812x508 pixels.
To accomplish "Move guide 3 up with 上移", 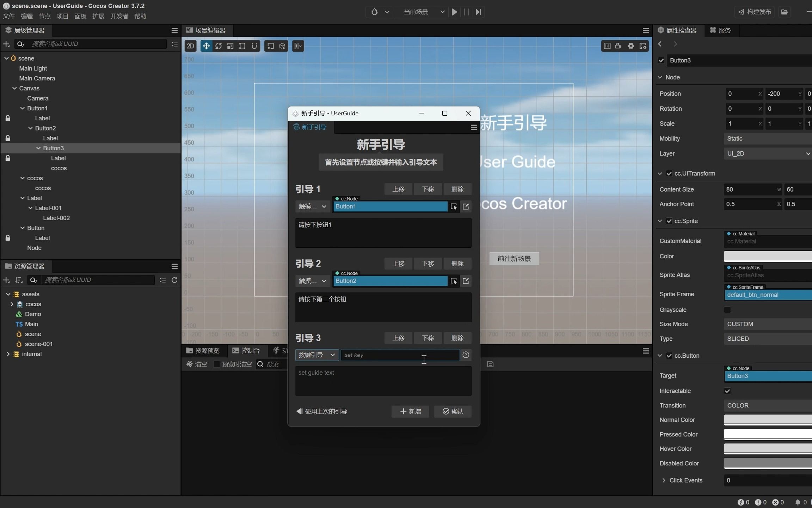I will coord(398,338).
